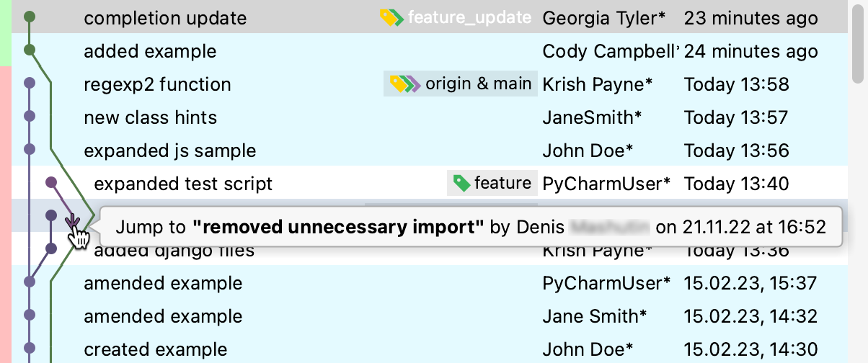The width and height of the screenshot is (868, 363).
Task: Select the "created example" commit by John Doe
Action: [155, 349]
